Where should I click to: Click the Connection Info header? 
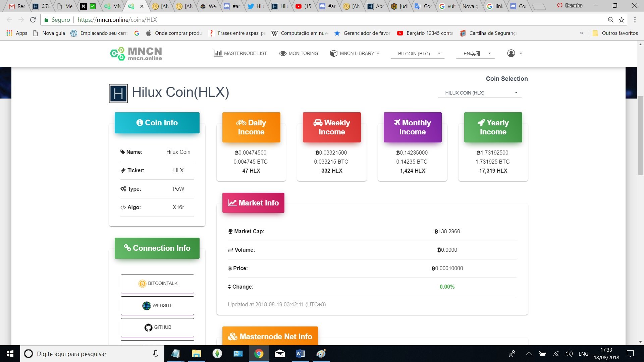click(157, 248)
